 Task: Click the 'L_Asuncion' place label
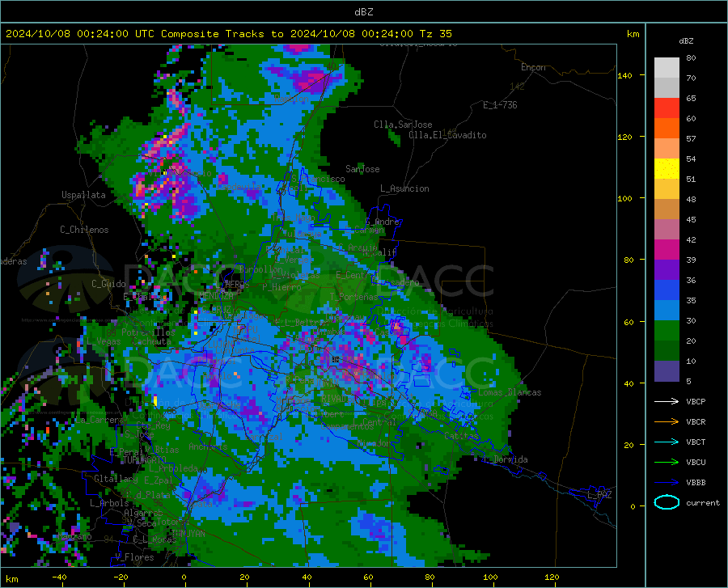point(404,188)
